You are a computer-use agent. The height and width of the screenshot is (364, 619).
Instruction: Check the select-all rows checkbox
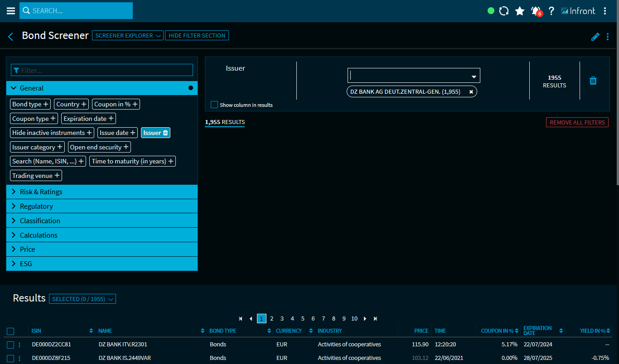pos(10,331)
